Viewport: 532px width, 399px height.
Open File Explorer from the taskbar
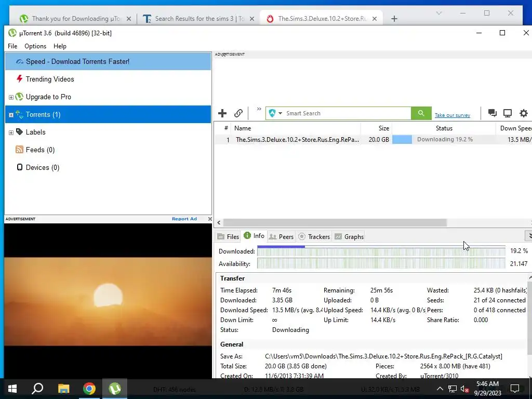[63, 389]
